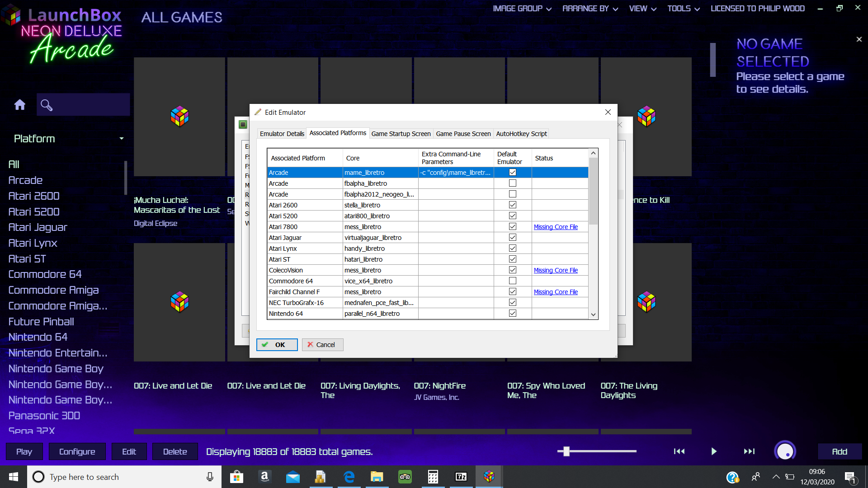Open Amazon app in the taskbar
This screenshot has width=868, height=488.
click(264, 477)
